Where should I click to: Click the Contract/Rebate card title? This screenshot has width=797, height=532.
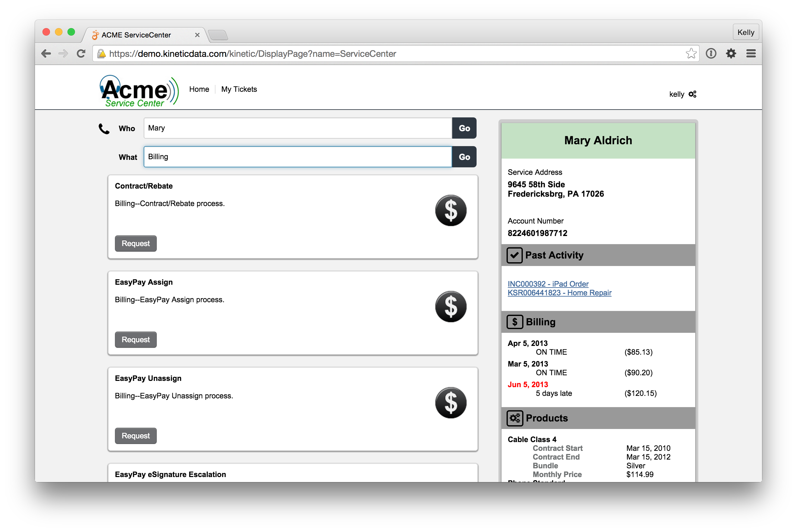(x=144, y=186)
